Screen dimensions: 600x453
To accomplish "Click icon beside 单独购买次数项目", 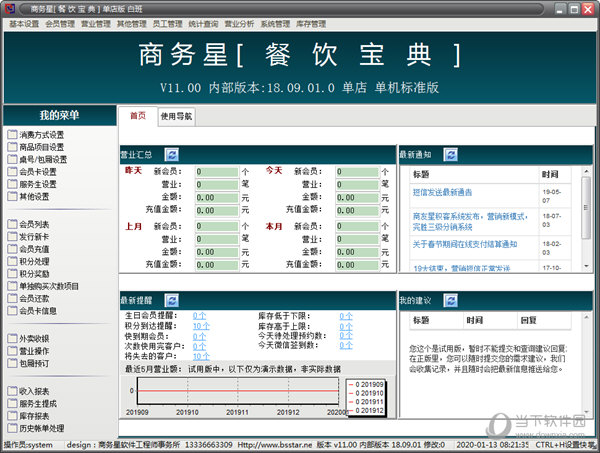I will 13,286.
